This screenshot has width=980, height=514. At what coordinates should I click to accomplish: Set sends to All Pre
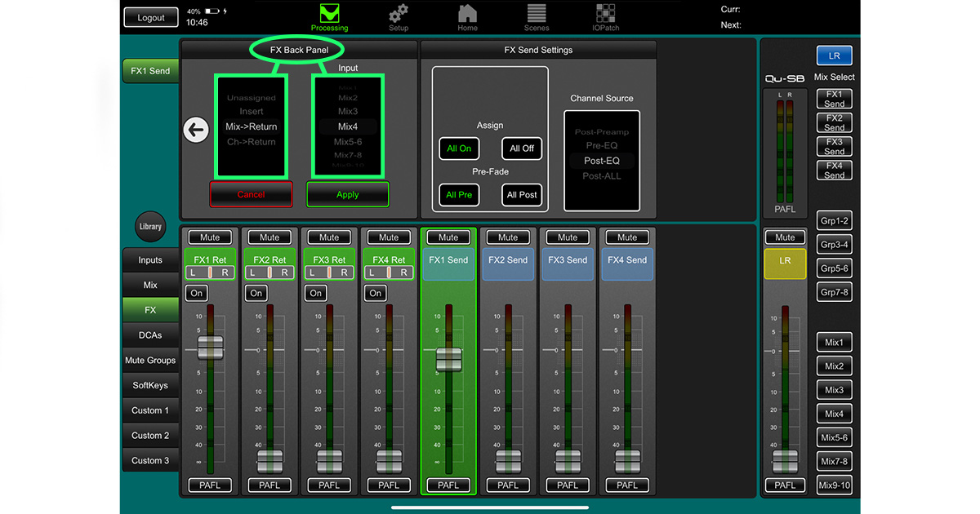(459, 195)
